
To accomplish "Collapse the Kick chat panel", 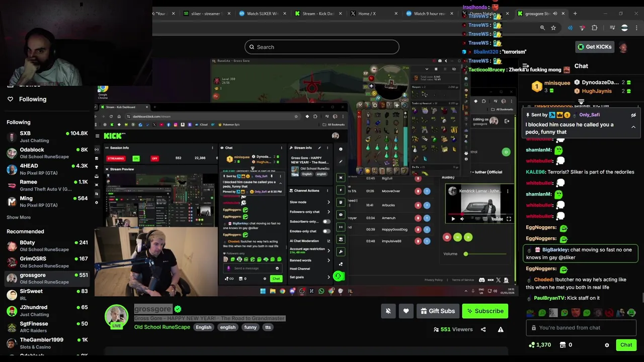I will click(525, 66).
